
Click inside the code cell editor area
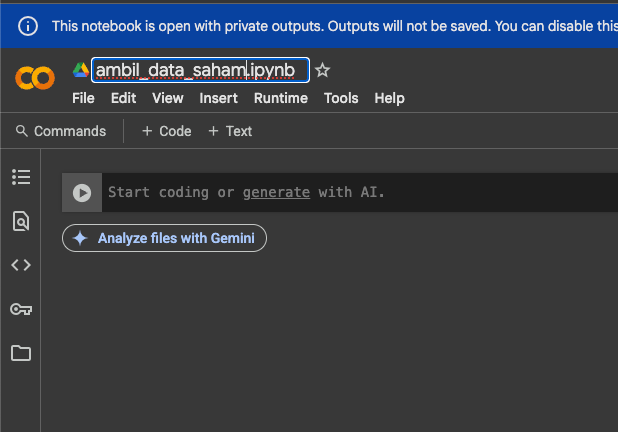point(360,192)
